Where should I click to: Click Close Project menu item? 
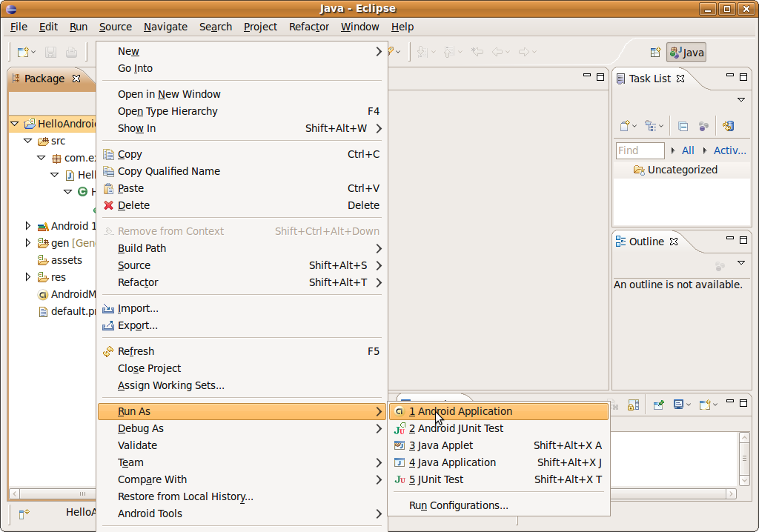242,368
